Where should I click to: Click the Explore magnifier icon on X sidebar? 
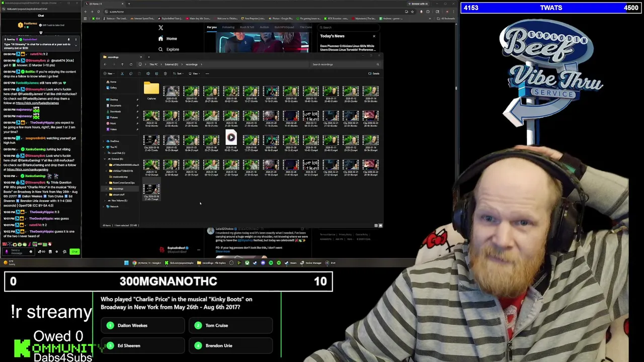(x=160, y=49)
